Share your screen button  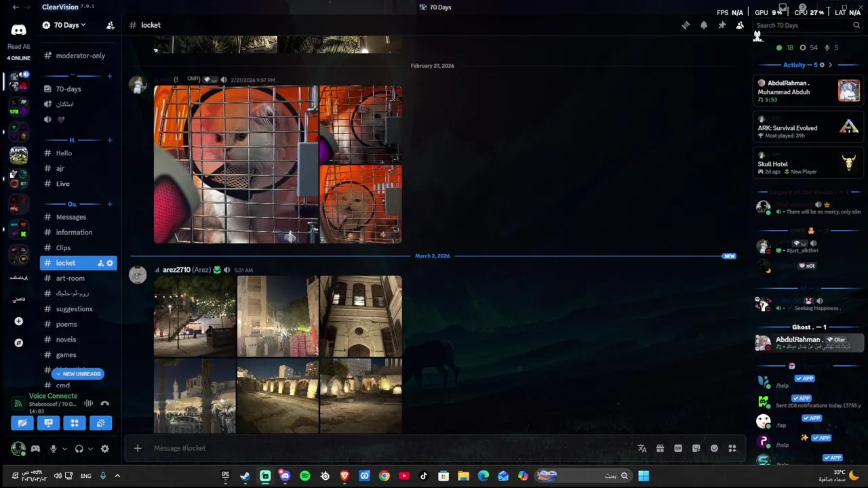(48, 423)
